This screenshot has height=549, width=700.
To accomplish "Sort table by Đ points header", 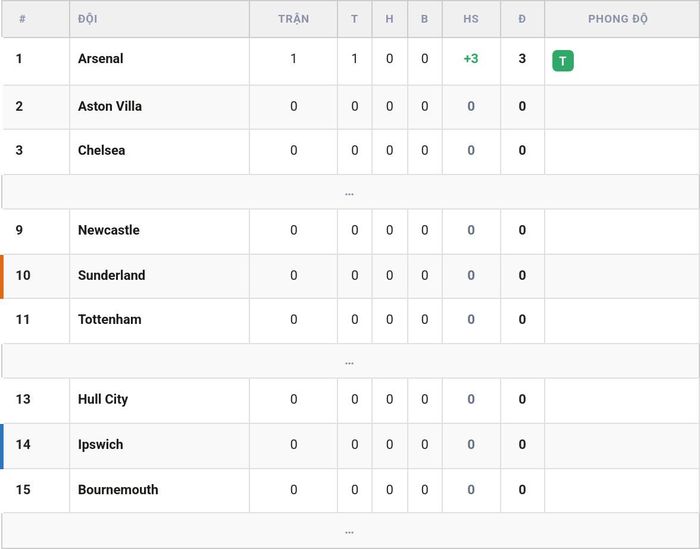I will point(522,19).
